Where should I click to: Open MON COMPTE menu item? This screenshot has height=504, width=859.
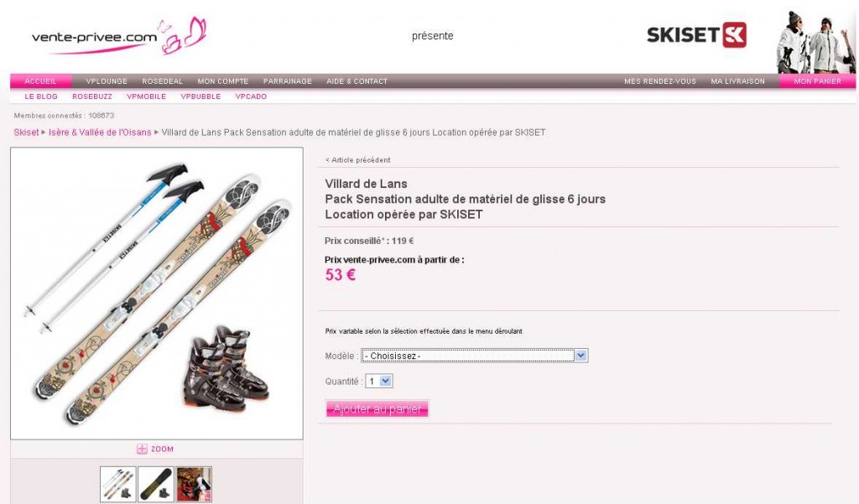[x=223, y=81]
